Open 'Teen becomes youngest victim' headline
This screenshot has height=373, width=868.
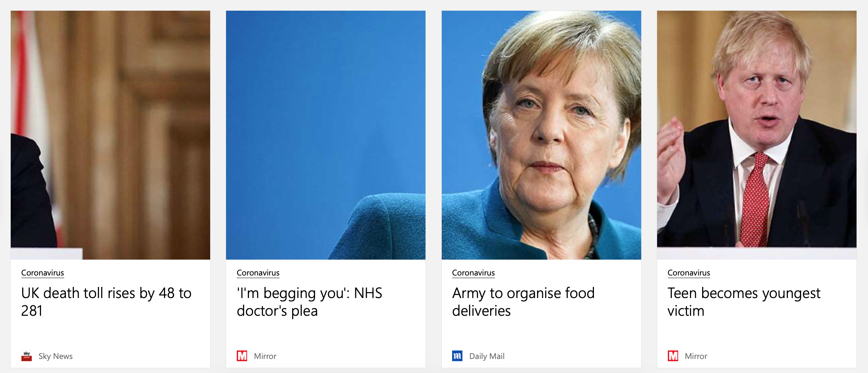[744, 302]
